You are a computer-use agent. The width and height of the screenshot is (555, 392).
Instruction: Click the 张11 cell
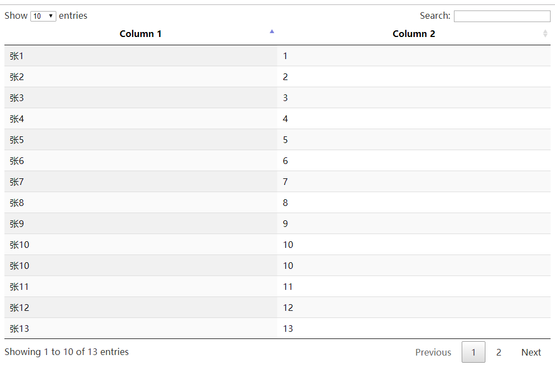click(19, 287)
